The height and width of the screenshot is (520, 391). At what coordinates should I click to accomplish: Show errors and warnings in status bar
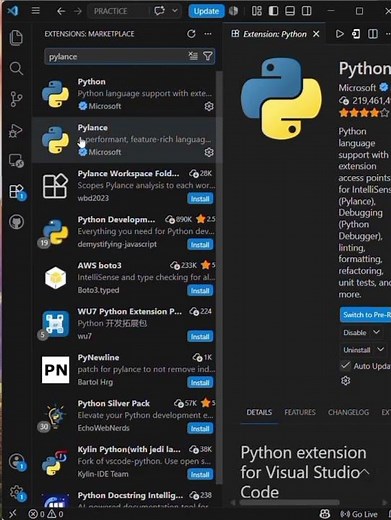[x=46, y=514]
